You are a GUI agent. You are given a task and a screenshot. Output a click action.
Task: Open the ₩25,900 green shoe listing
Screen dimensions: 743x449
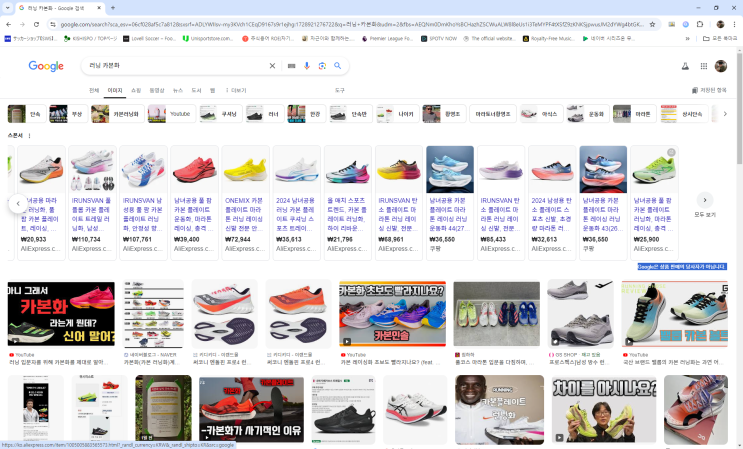[654, 203]
